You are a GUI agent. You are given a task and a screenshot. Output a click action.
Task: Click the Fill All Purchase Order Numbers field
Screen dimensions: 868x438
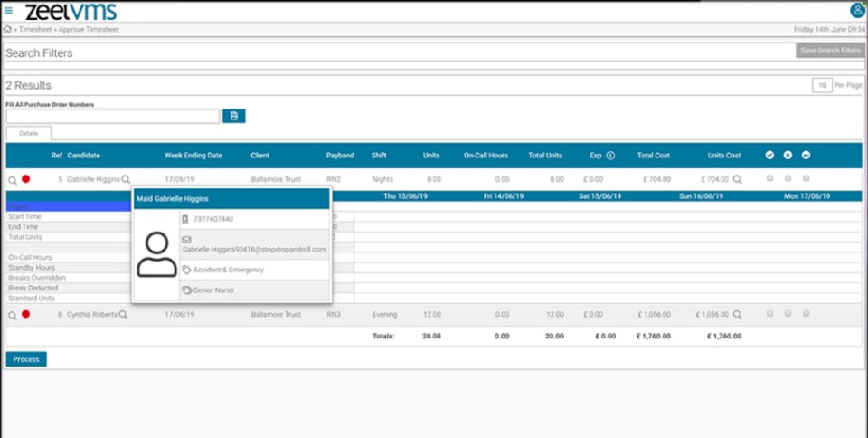113,116
